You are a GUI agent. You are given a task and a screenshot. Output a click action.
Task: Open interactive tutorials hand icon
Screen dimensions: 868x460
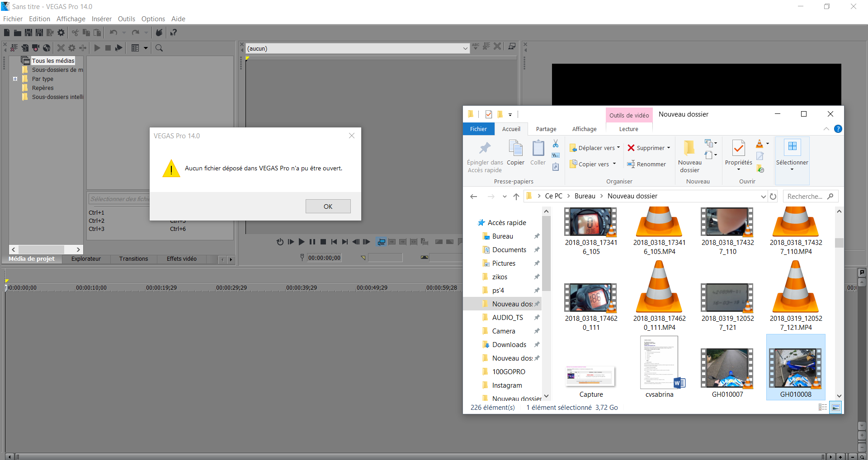click(x=159, y=33)
